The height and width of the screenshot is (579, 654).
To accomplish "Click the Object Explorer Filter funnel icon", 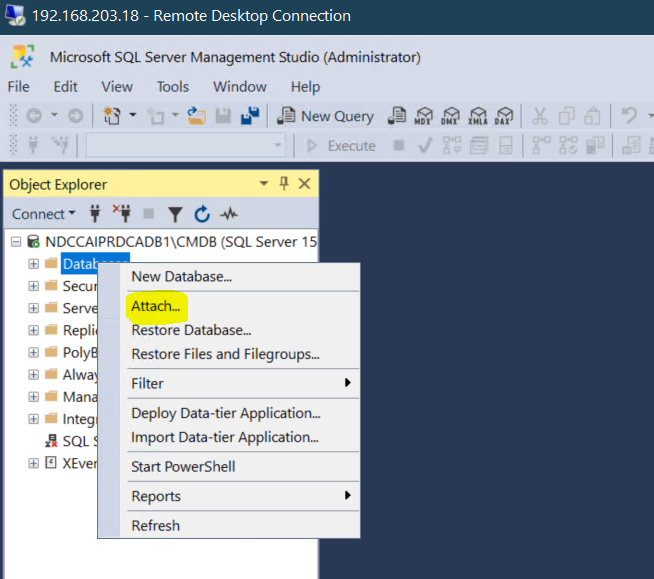I will pos(175,214).
